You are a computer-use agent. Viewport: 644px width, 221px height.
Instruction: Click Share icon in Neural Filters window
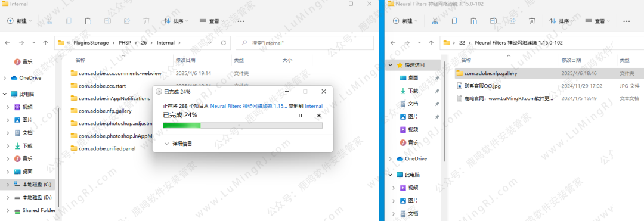pos(513,21)
